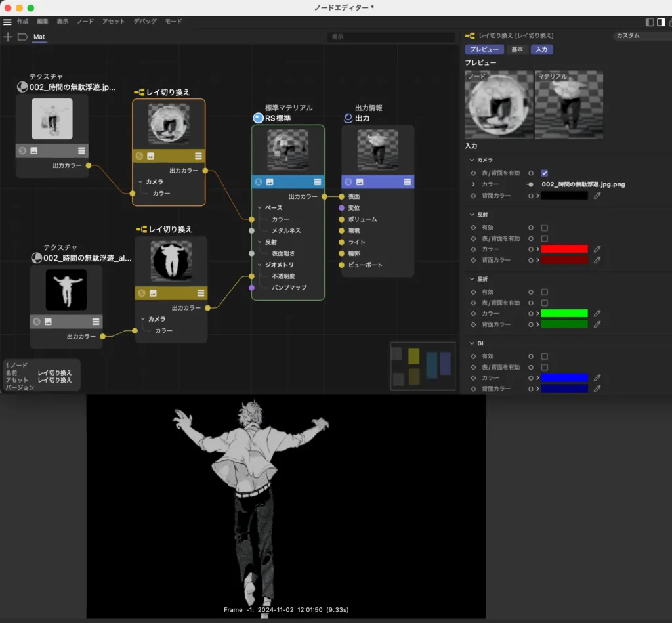Click the プレビュー button in the attribute panel
Image resolution: width=672 pixels, height=623 pixels.
[484, 49]
